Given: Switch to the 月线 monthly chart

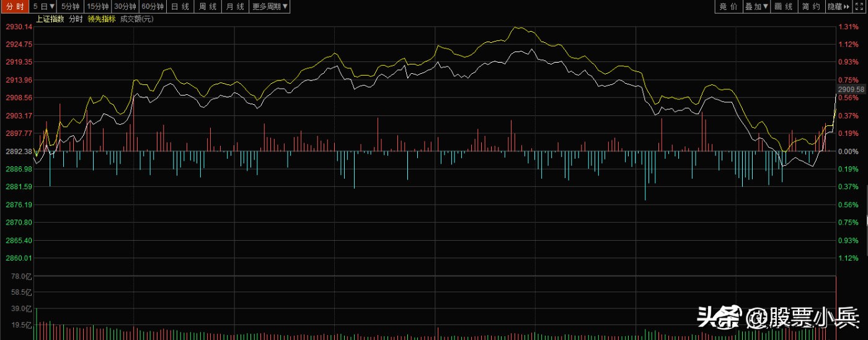Looking at the screenshot, I should pos(236,7).
